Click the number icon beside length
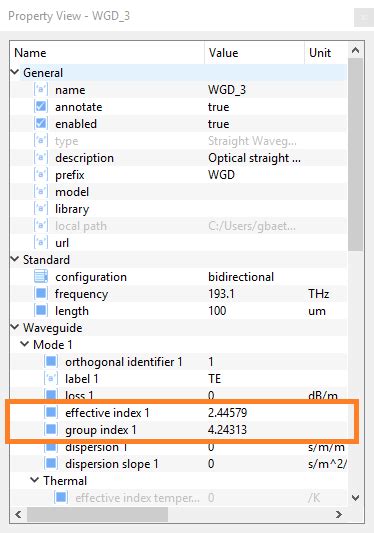 click(x=41, y=310)
